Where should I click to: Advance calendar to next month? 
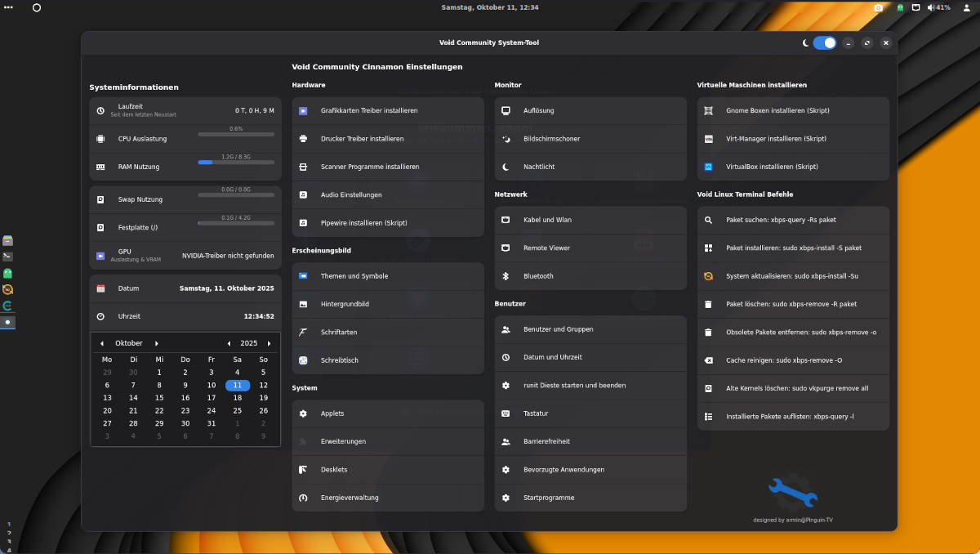(x=157, y=344)
